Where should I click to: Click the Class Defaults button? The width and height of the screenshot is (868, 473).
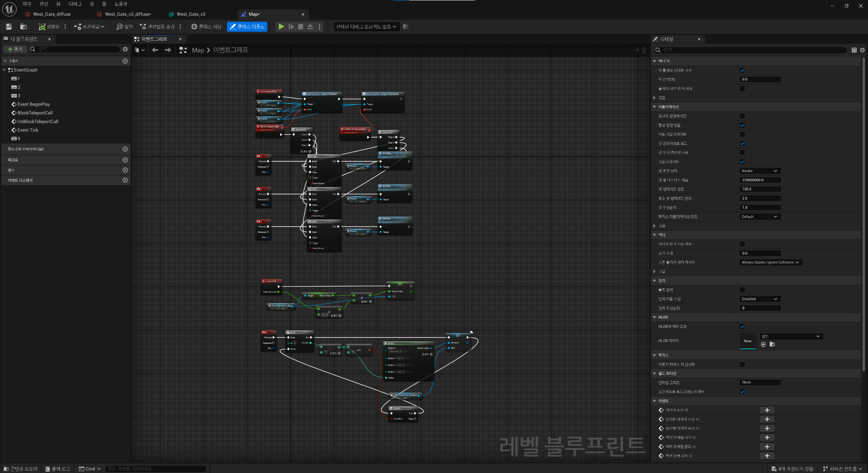click(247, 27)
